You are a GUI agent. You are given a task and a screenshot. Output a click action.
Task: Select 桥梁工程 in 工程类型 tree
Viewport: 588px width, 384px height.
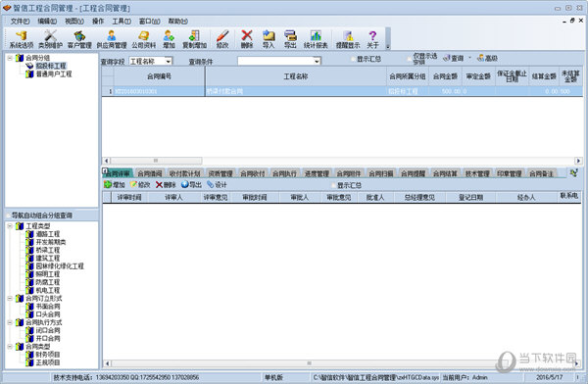tap(48, 250)
